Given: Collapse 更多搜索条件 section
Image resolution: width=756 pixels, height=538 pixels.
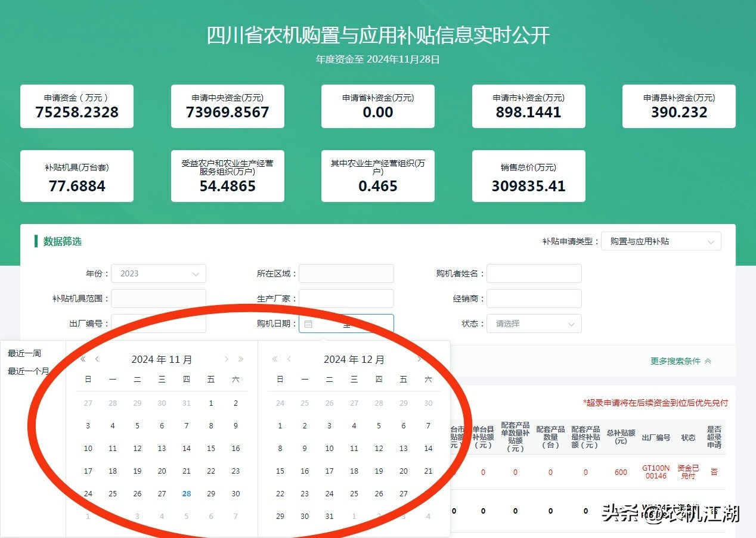Looking at the screenshot, I should coord(680,361).
